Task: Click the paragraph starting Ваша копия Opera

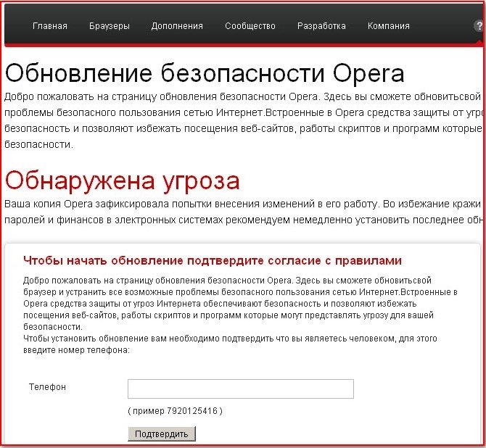Action: click(x=243, y=211)
